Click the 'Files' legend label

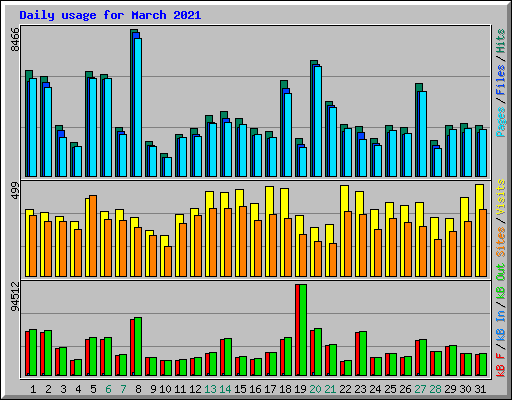point(501,80)
